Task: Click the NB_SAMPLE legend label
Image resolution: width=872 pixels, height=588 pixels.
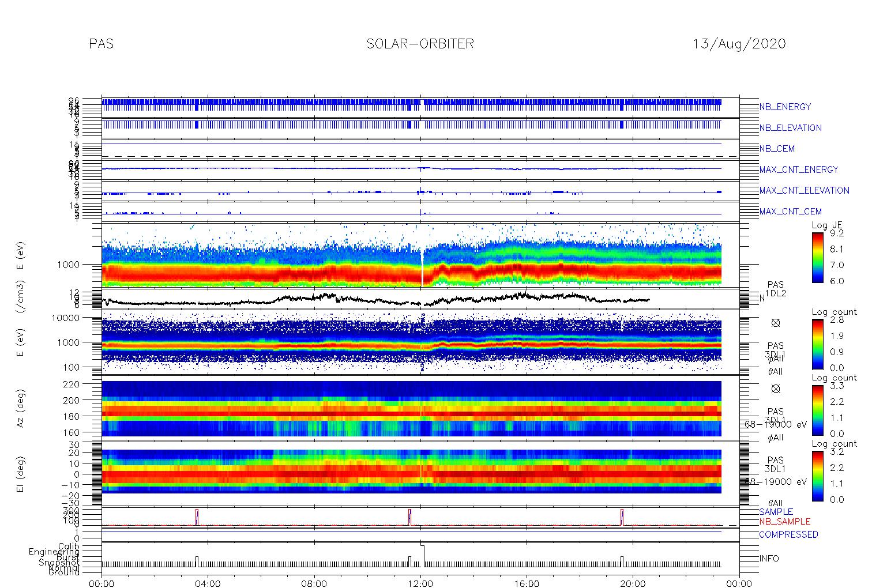Action: tap(784, 522)
